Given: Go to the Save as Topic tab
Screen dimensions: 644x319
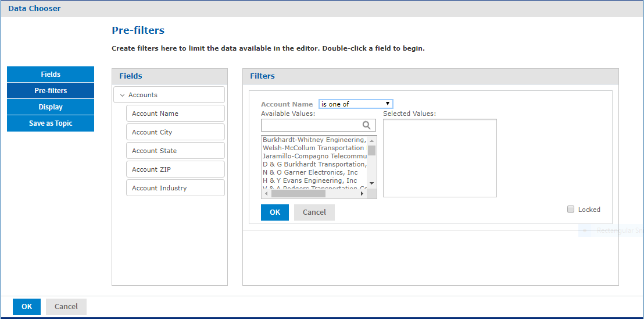Looking at the screenshot, I should pyautogui.click(x=51, y=123).
